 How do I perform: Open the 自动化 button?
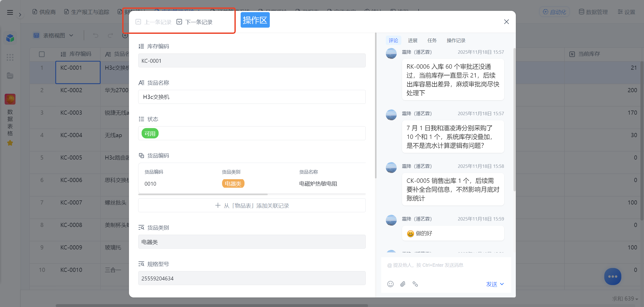pyautogui.click(x=555, y=12)
